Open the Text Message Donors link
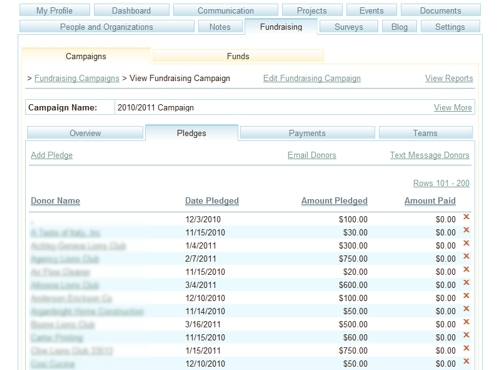The width and height of the screenshot is (500, 370). tap(430, 155)
